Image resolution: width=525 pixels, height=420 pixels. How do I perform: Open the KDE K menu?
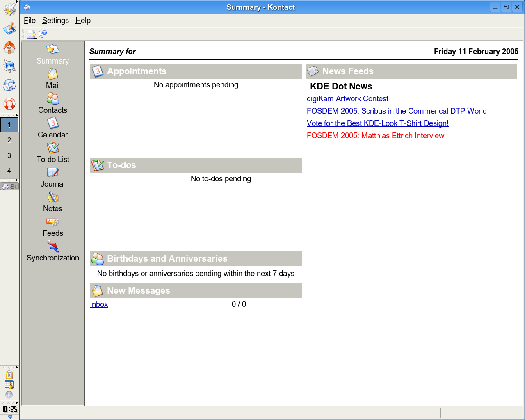tap(9, 9)
